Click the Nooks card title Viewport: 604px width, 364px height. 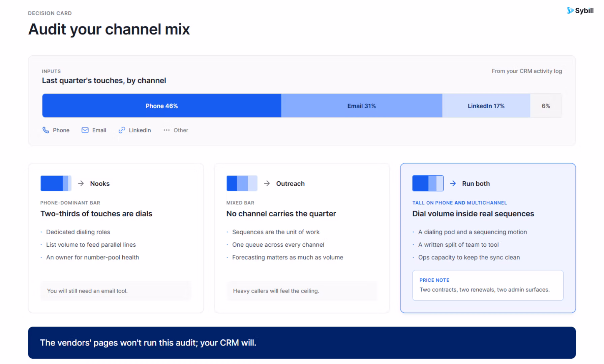point(100,184)
